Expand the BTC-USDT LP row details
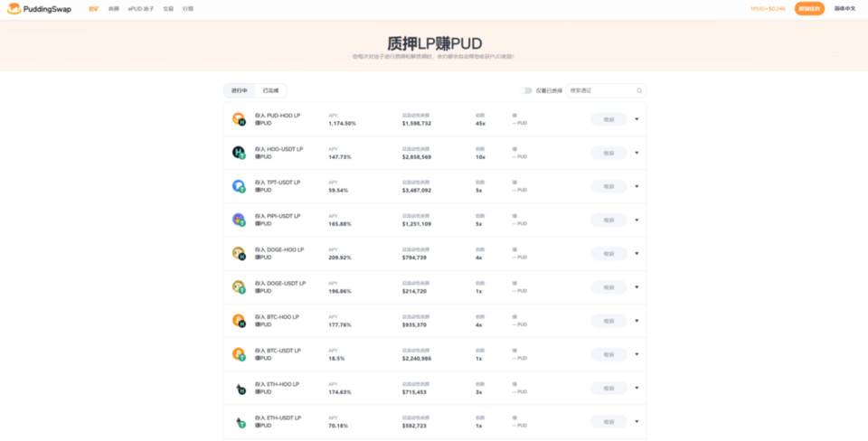The height and width of the screenshot is (441, 868). 637,354
